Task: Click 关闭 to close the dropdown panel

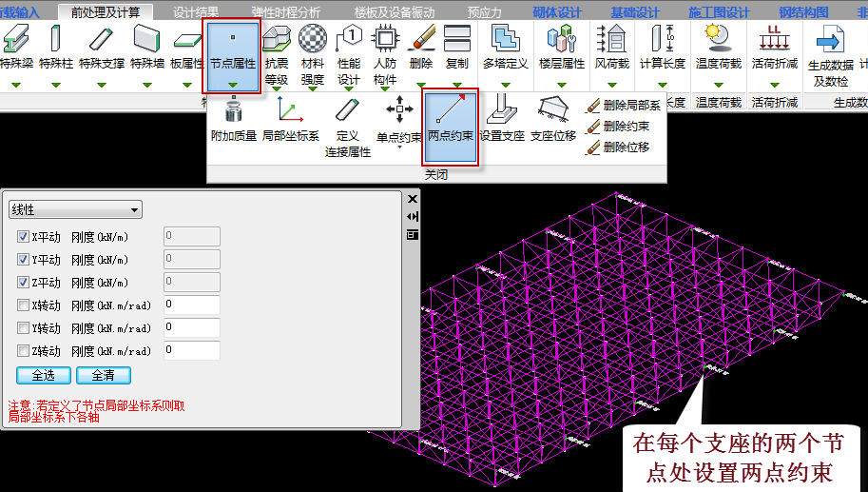Action: (x=436, y=174)
